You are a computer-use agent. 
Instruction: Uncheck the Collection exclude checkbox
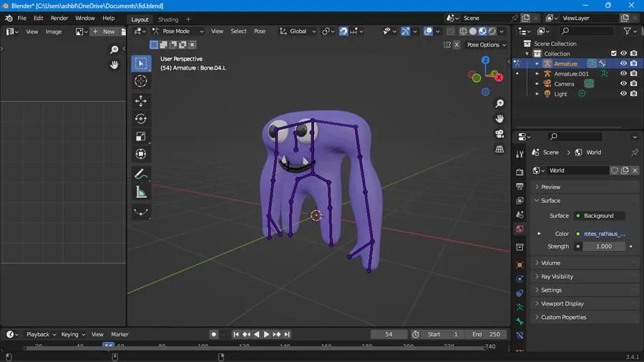(x=614, y=54)
